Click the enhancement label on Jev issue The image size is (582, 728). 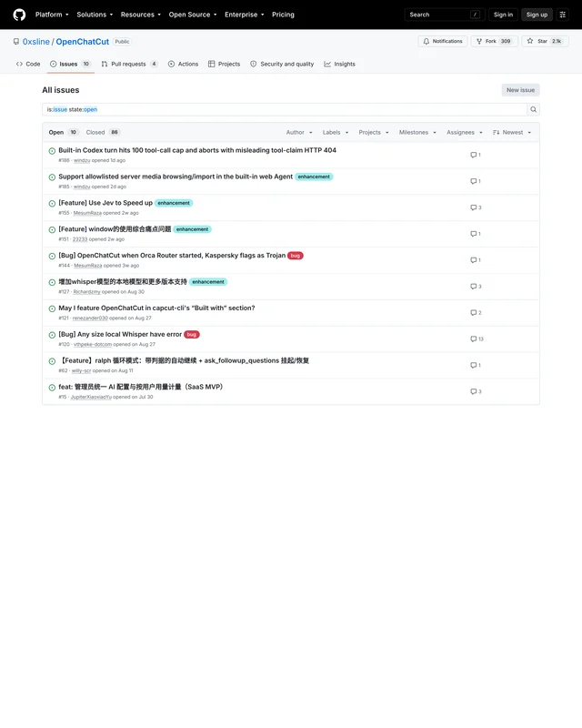coord(174,203)
